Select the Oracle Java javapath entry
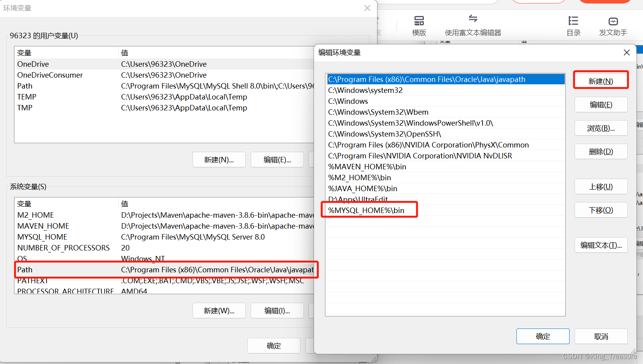 tap(445, 79)
